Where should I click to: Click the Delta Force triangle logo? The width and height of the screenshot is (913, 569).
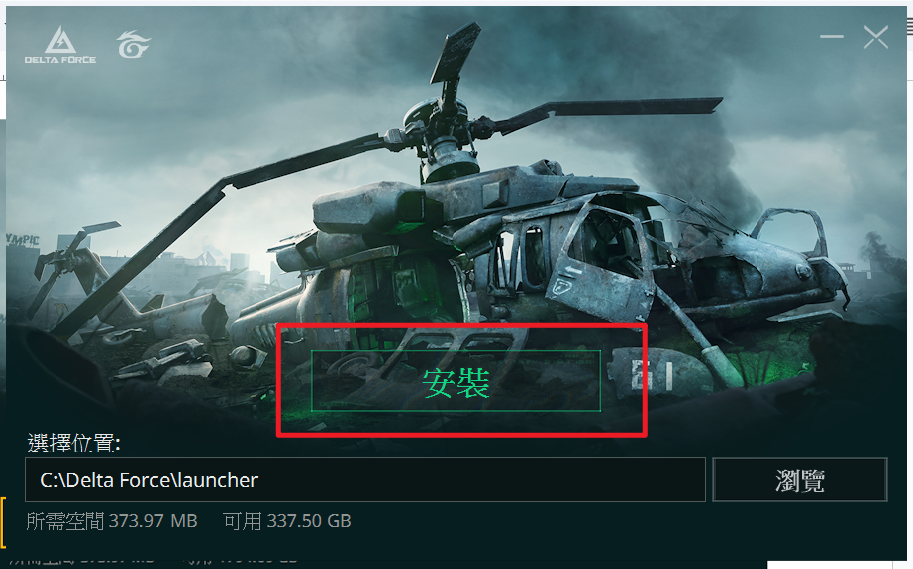pos(61,39)
